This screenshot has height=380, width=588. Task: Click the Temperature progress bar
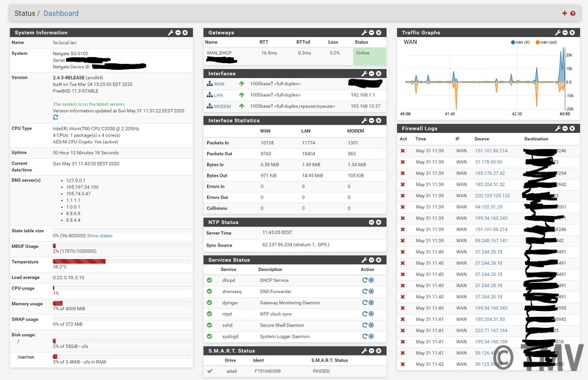coord(122,261)
